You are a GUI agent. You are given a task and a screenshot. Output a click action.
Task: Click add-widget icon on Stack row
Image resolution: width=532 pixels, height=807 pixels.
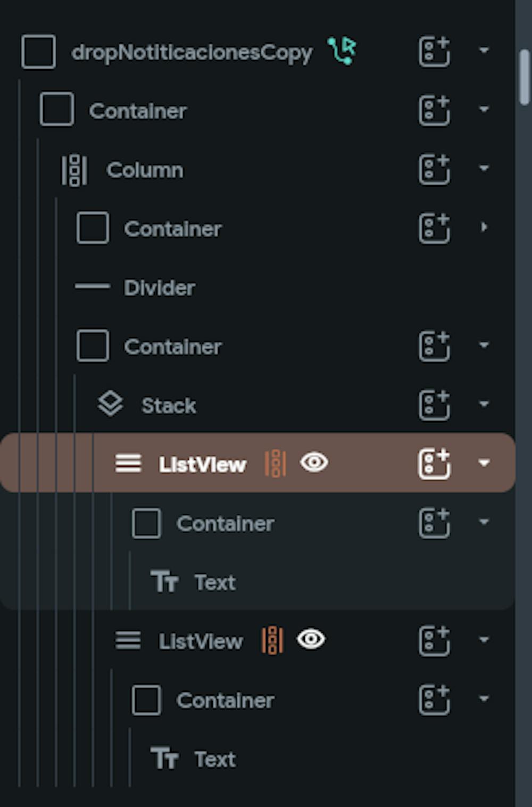click(434, 405)
